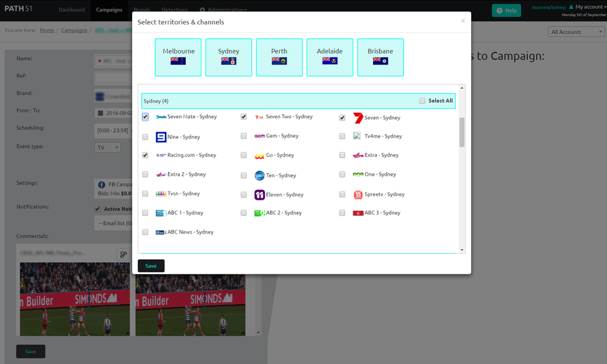Save the selected territories and channels
This screenshot has width=607, height=364.
150,265
